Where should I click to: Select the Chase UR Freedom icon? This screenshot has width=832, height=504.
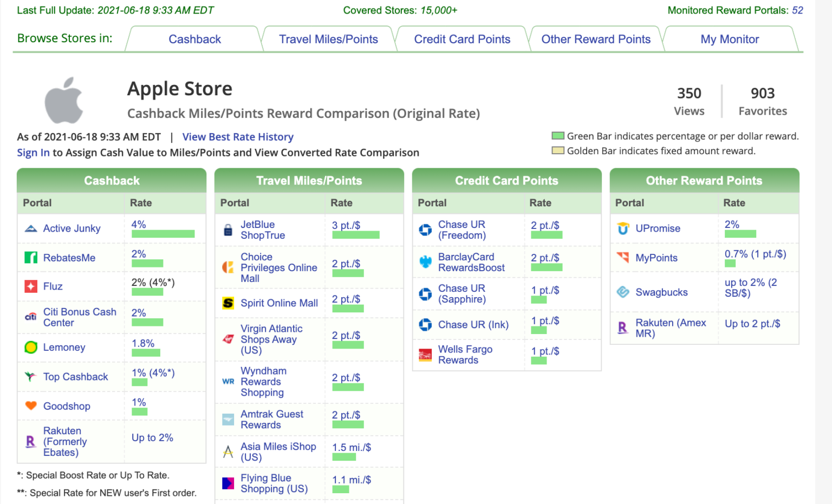coord(425,230)
